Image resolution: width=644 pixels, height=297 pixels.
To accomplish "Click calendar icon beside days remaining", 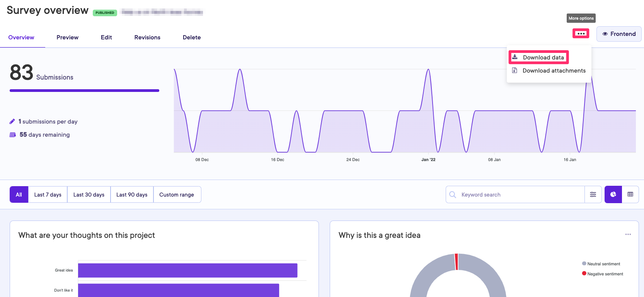I will coord(13,135).
